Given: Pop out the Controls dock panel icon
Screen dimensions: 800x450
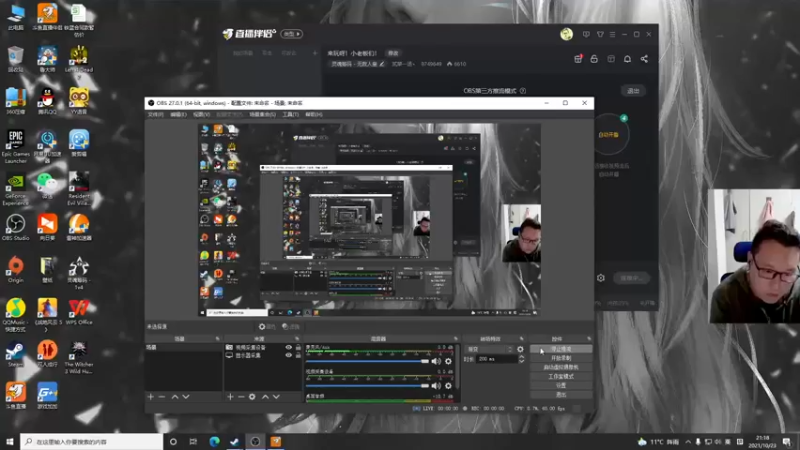Looking at the screenshot, I should pyautogui.click(x=589, y=339).
